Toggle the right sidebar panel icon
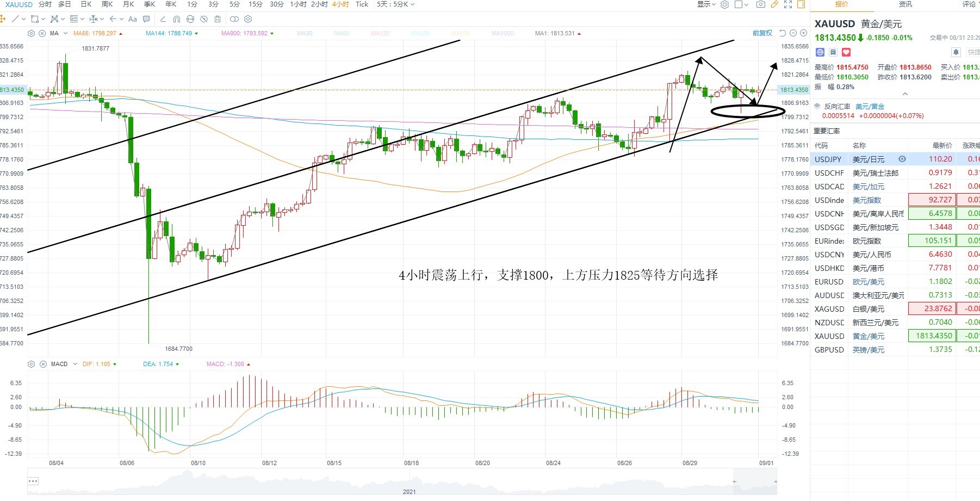The width and height of the screenshot is (980, 501). click(x=801, y=4)
